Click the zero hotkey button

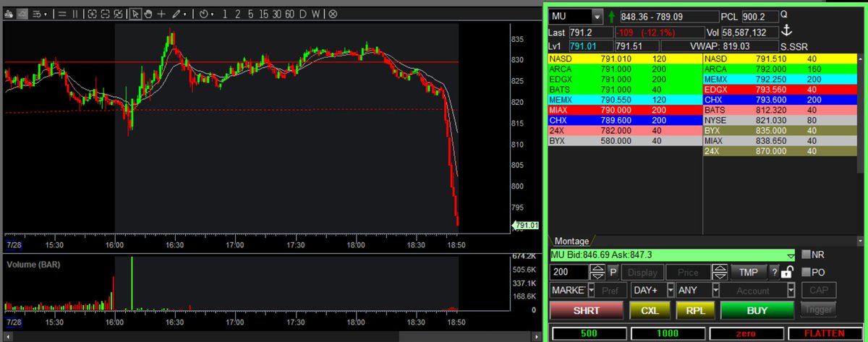(x=746, y=333)
